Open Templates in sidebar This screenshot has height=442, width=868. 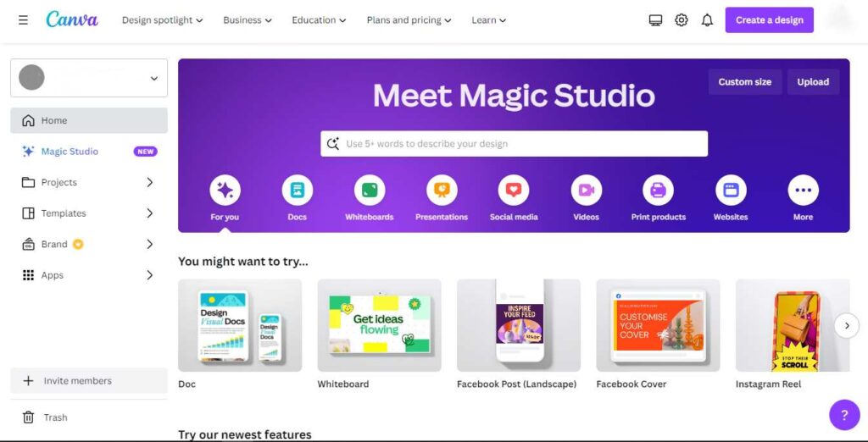tap(89, 213)
